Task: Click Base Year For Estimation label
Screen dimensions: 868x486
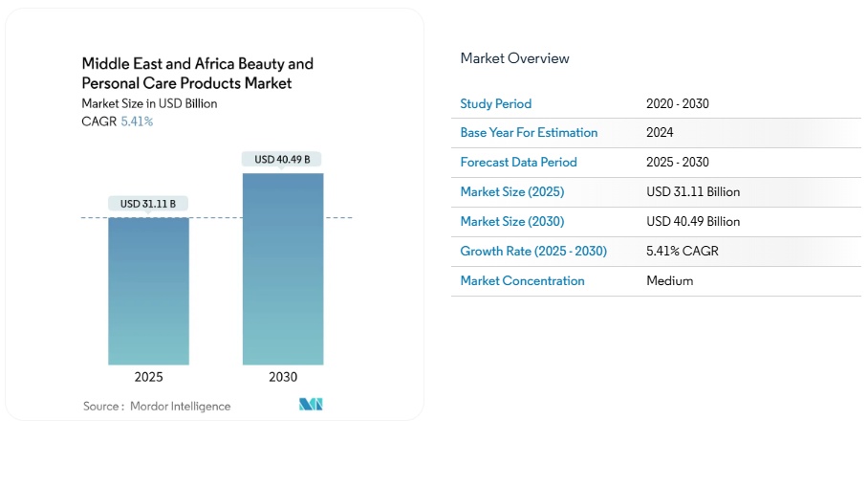Action: (529, 132)
